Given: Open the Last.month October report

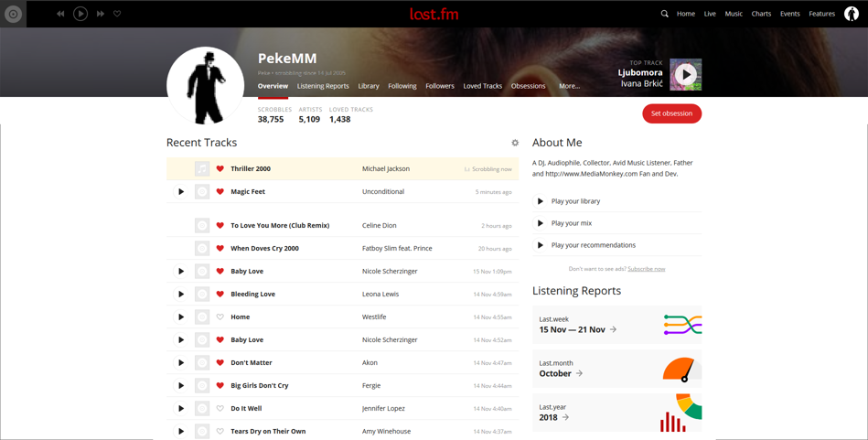Looking at the screenshot, I should coord(617,369).
